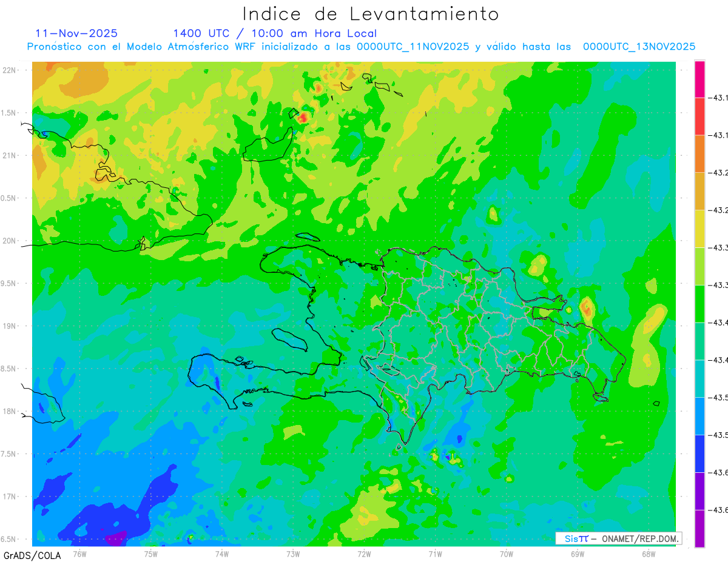728x562 pixels.
Task: Click the '0000UTC_11NOV2025' initialization time
Action: tap(413, 47)
